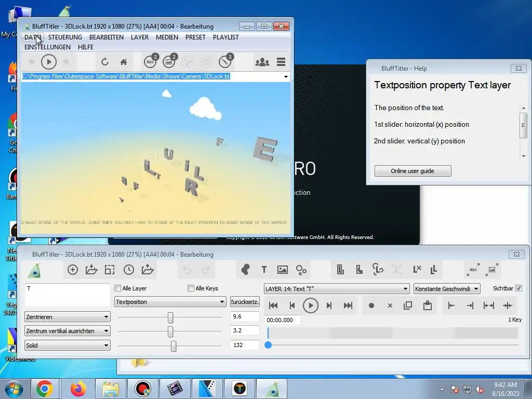Viewport: 532px width, 399px height.
Task: Open the BEARBEITEN menu
Action: click(x=106, y=37)
